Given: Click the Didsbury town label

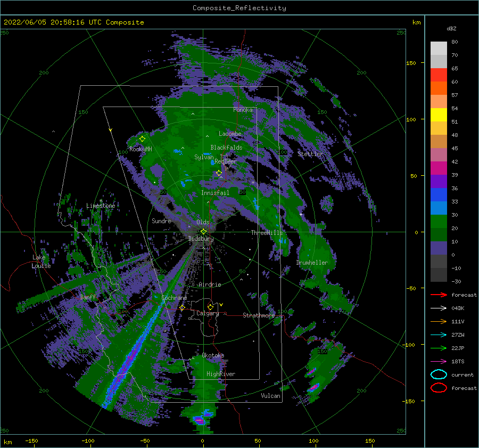Looking at the screenshot, I should click(201, 239).
